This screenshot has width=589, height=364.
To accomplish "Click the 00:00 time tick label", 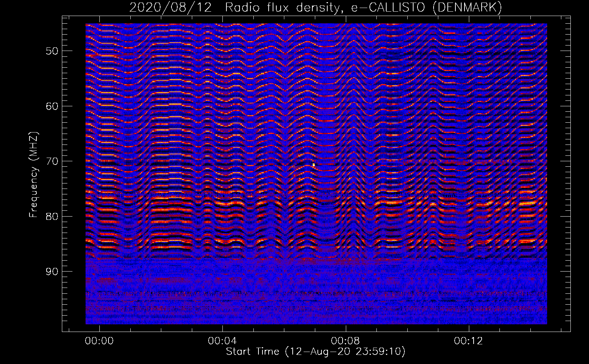I will click(99, 341).
